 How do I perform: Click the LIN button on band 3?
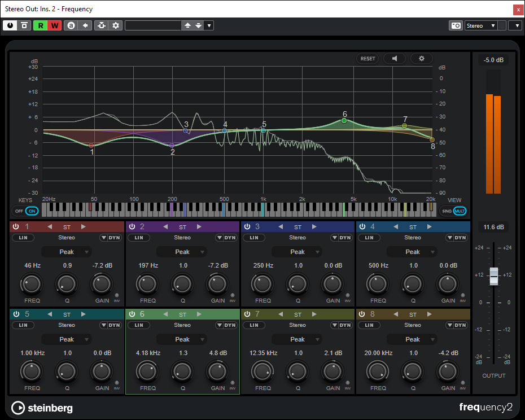[253, 238]
